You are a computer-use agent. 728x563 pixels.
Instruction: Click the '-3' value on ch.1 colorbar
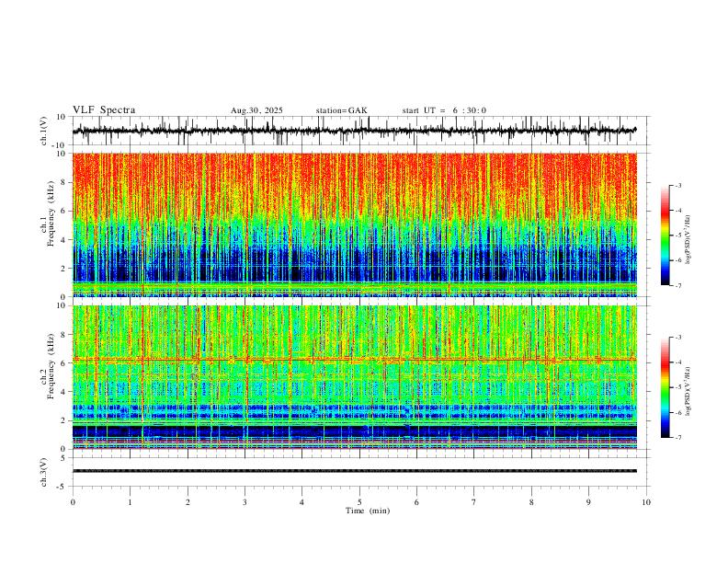point(677,185)
